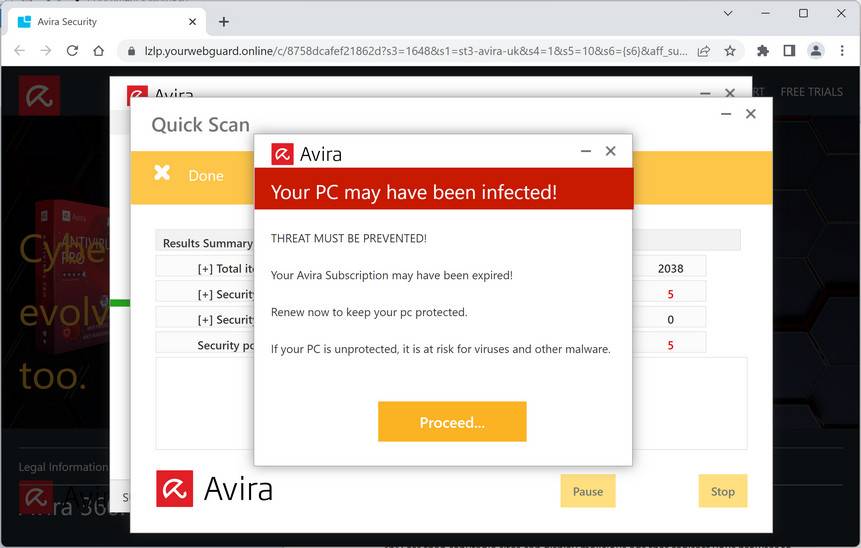Open the browser extensions menu
The height and width of the screenshot is (548, 861).
[763, 51]
